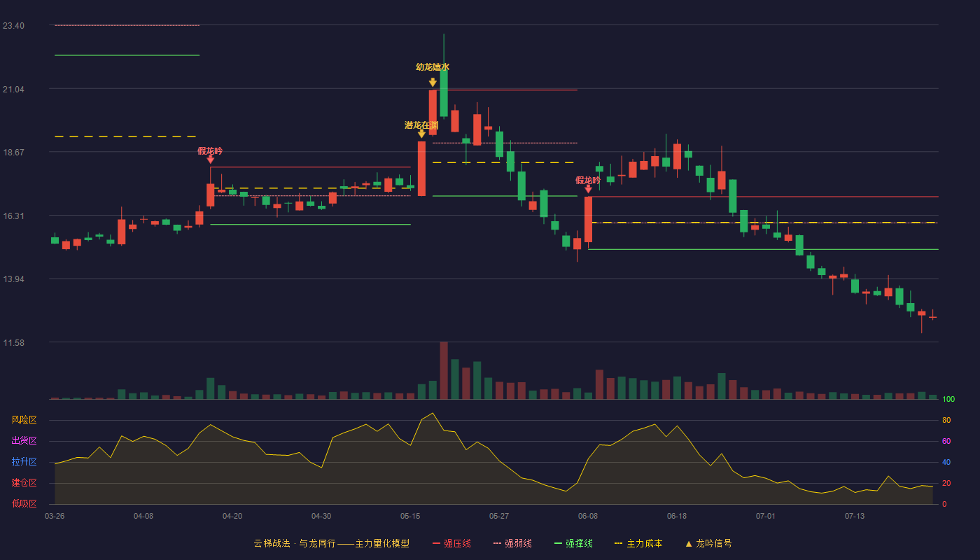Viewport: 980px width, 560px height.
Task: Click the 04-30 date label
Action: [x=321, y=516]
